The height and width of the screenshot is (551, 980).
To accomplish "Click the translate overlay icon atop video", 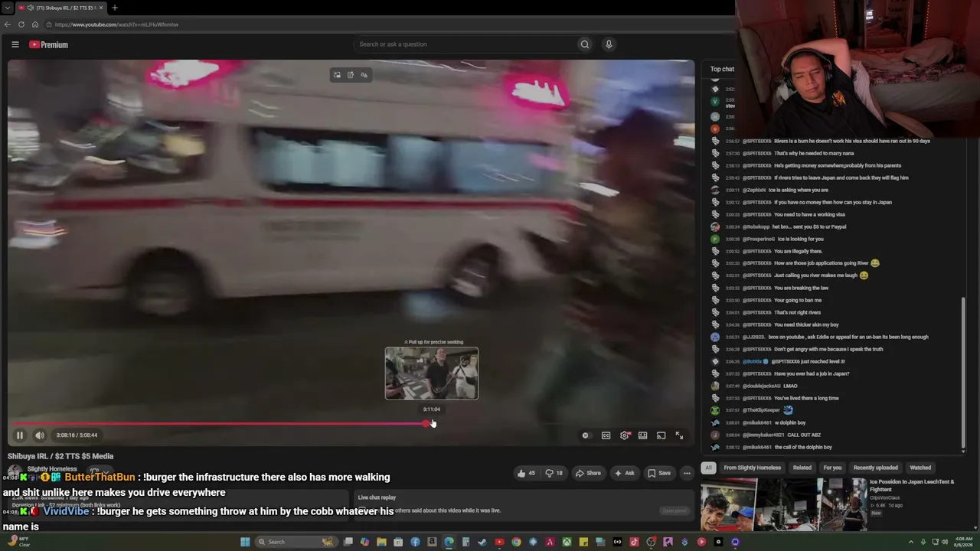I will (x=364, y=75).
